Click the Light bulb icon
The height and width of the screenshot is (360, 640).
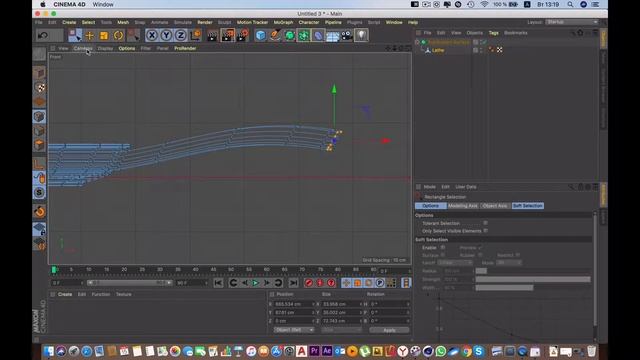pos(361,36)
